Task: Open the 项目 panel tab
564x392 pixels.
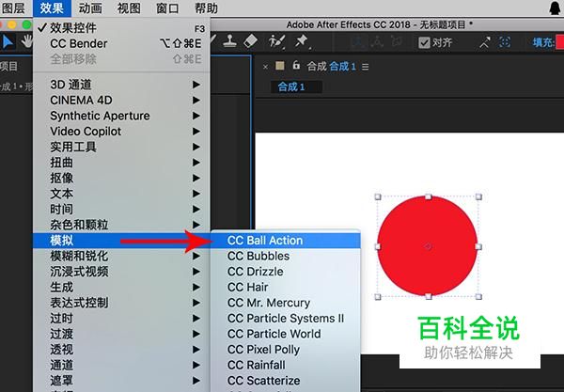Action: [8, 66]
